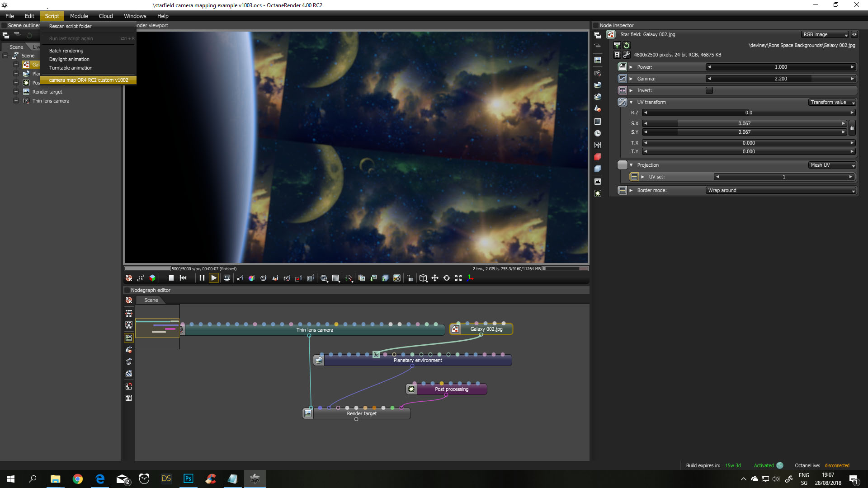Toggle the Node inspector panel checkbox
Image resolution: width=868 pixels, height=488 pixels.
click(x=596, y=25)
